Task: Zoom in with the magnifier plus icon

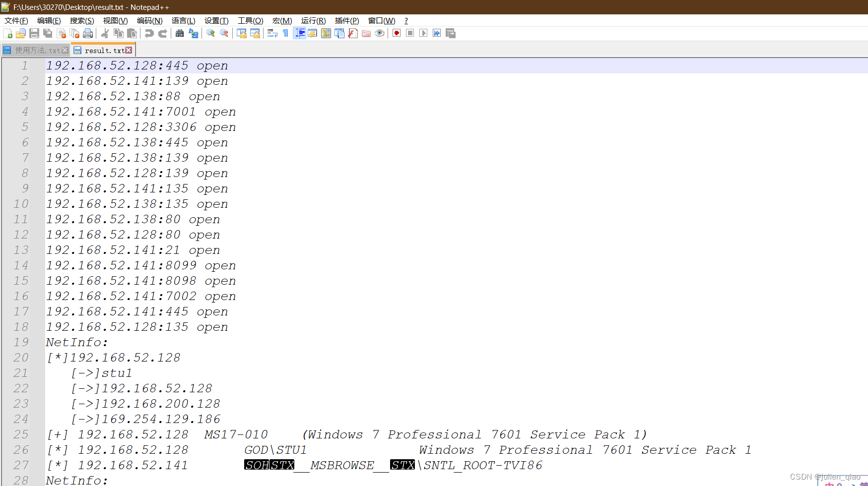Action: tap(210, 33)
